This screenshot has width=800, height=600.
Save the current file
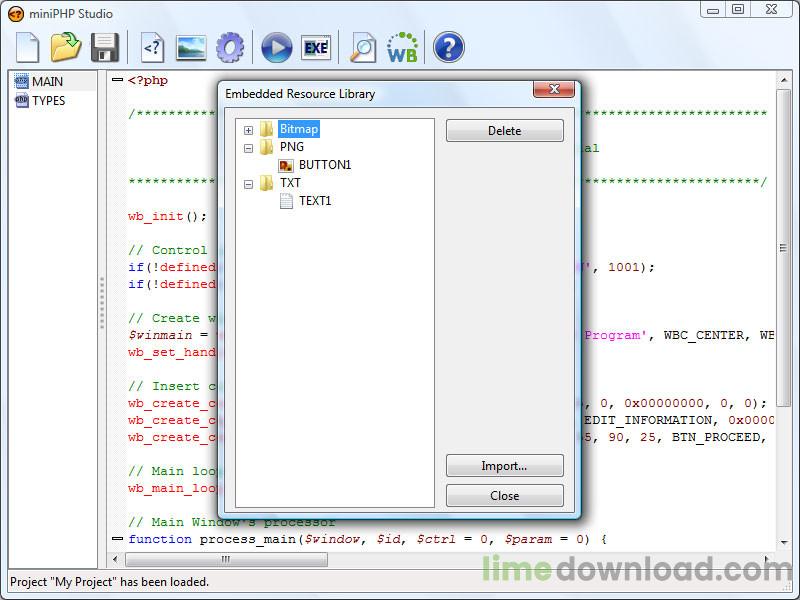[105, 47]
